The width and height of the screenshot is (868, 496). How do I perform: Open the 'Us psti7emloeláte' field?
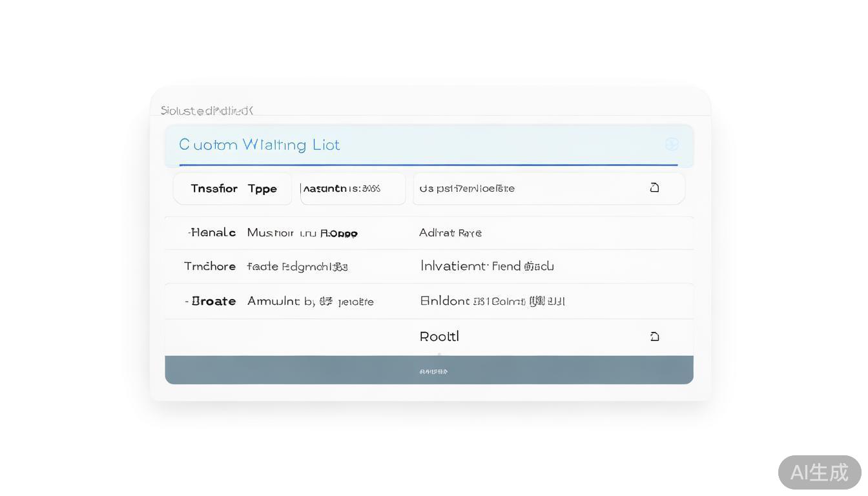517,189
